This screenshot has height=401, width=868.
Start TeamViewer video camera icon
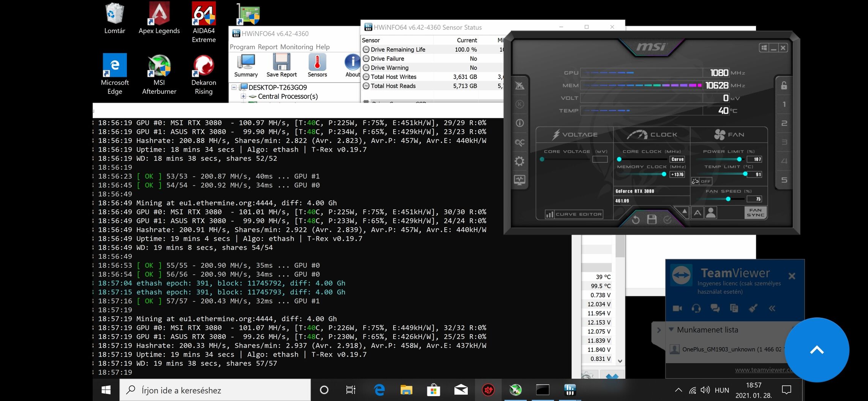point(677,308)
